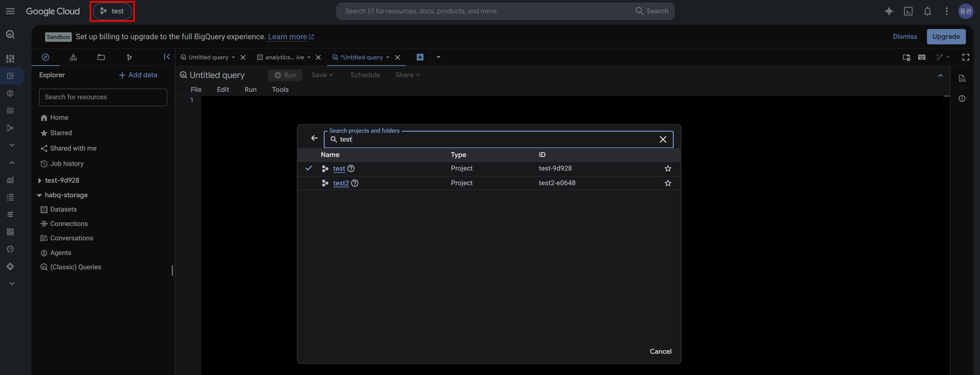Open the test project selector chip
This screenshot has width=980, height=375.
pyautogui.click(x=112, y=11)
